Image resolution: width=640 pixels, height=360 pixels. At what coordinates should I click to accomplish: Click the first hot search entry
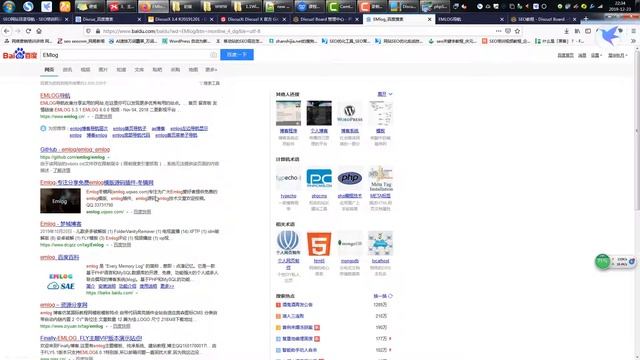pos(297,305)
